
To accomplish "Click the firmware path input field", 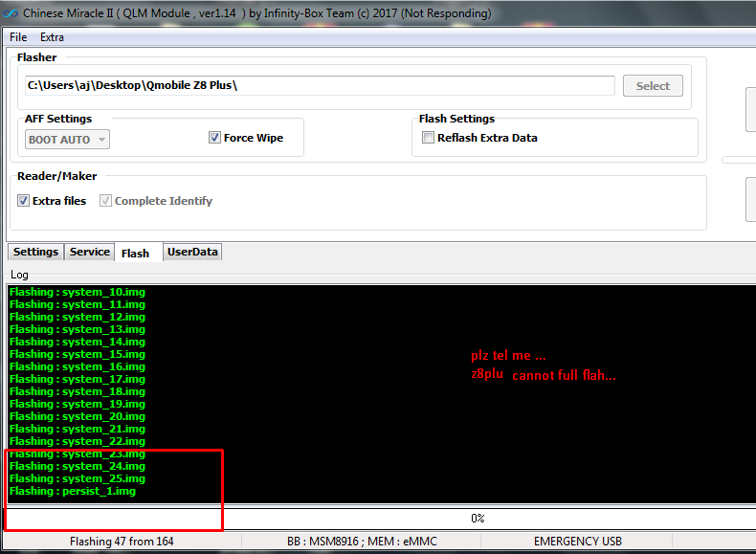I will coord(320,85).
